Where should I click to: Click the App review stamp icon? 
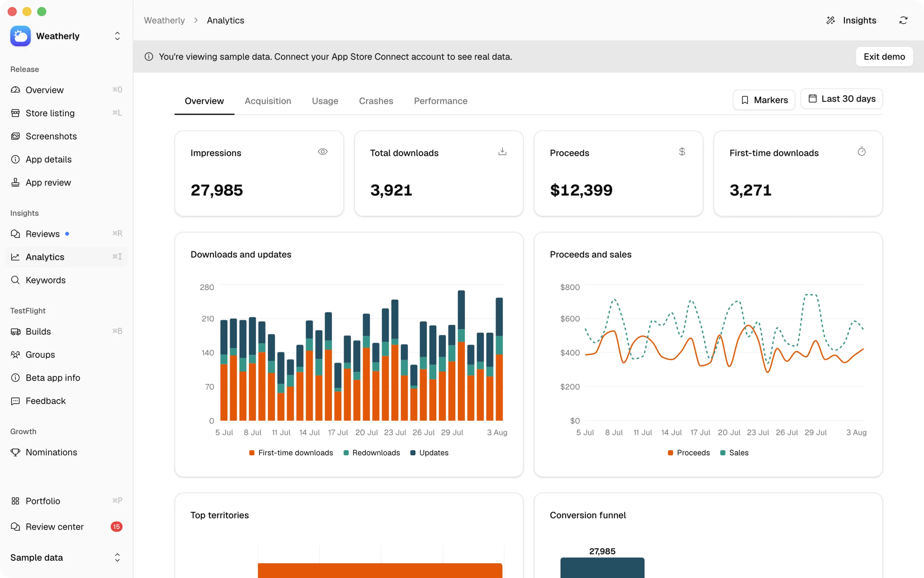(x=15, y=182)
